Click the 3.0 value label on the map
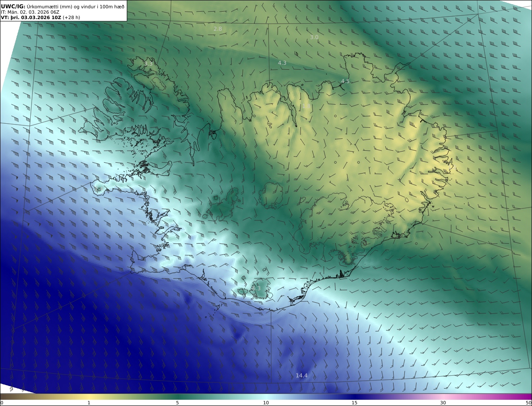The image size is (532, 406). [314, 37]
